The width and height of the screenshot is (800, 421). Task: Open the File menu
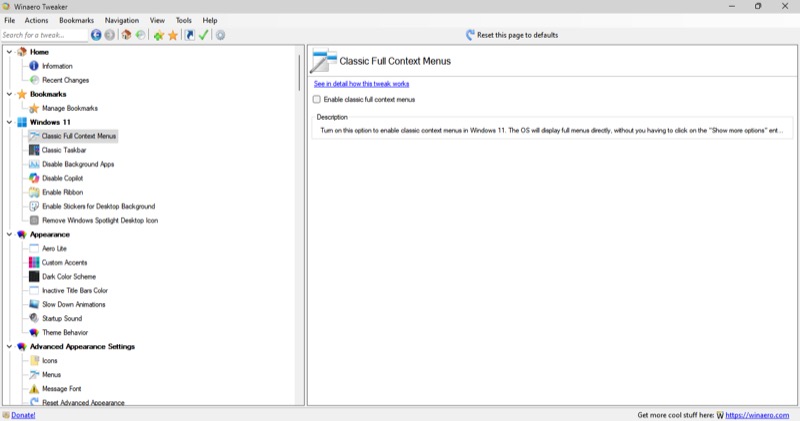[x=10, y=20]
